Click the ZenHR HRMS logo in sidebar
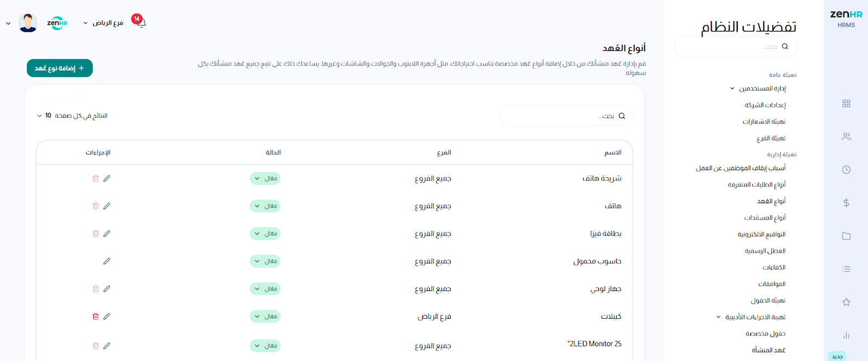This screenshot has height=361, width=868. (846, 18)
